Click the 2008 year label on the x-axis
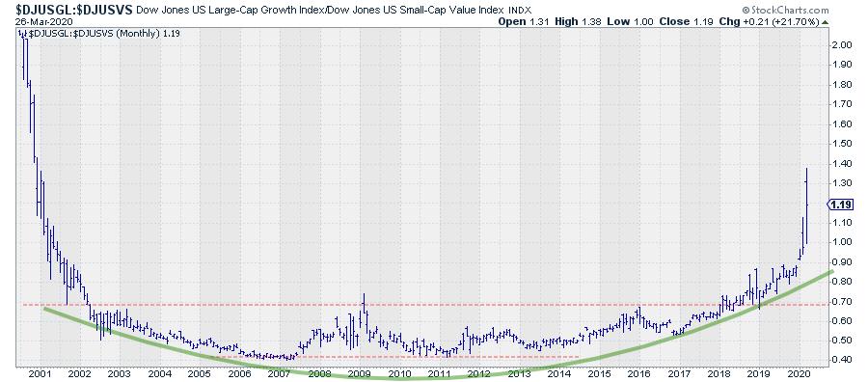This screenshot has width=868, height=382. tap(320, 373)
